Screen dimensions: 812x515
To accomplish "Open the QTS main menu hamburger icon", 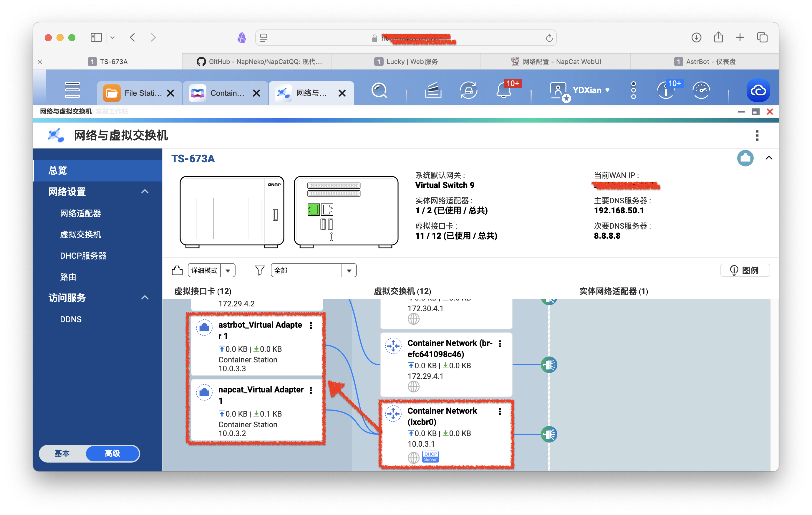I will [72, 90].
